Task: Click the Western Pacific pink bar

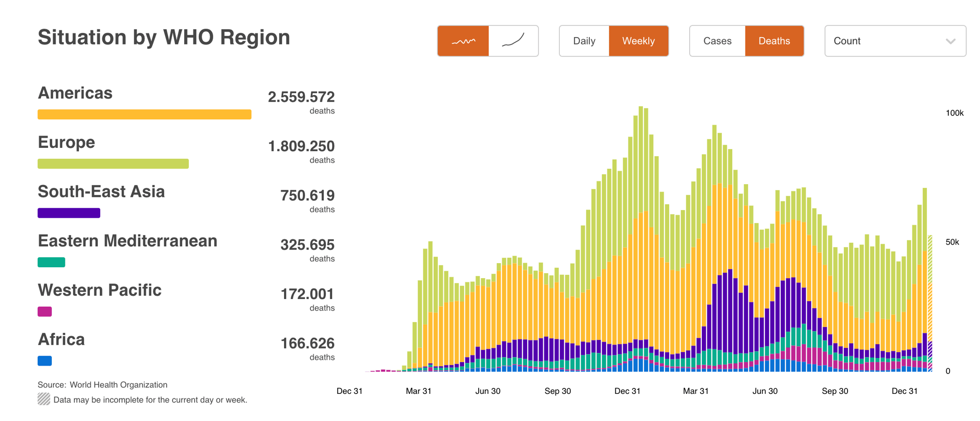Action: pyautogui.click(x=45, y=312)
